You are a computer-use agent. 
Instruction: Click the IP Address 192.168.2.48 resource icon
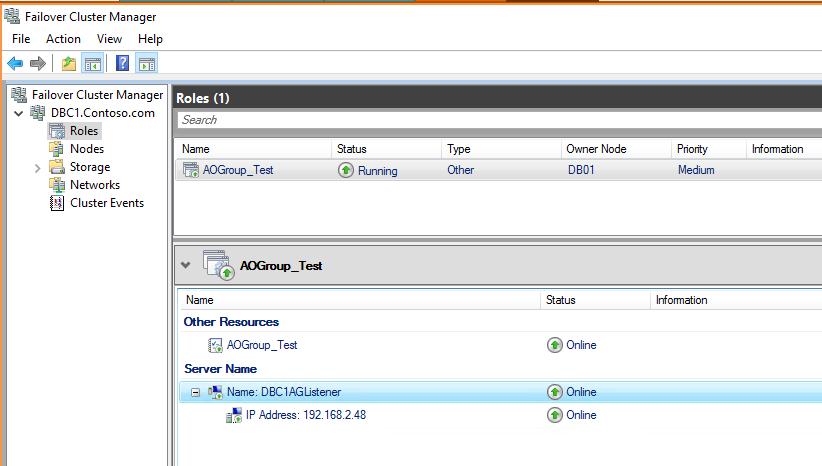(235, 415)
